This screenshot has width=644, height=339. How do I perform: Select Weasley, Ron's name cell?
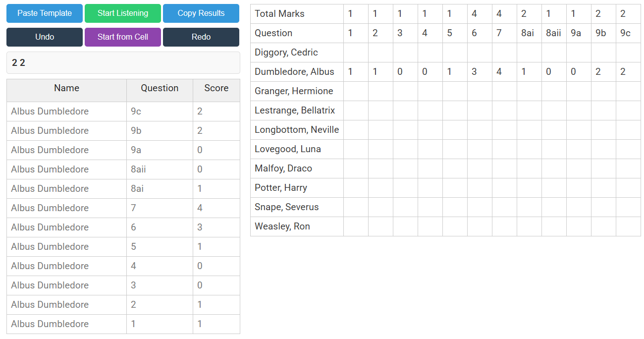282,226
